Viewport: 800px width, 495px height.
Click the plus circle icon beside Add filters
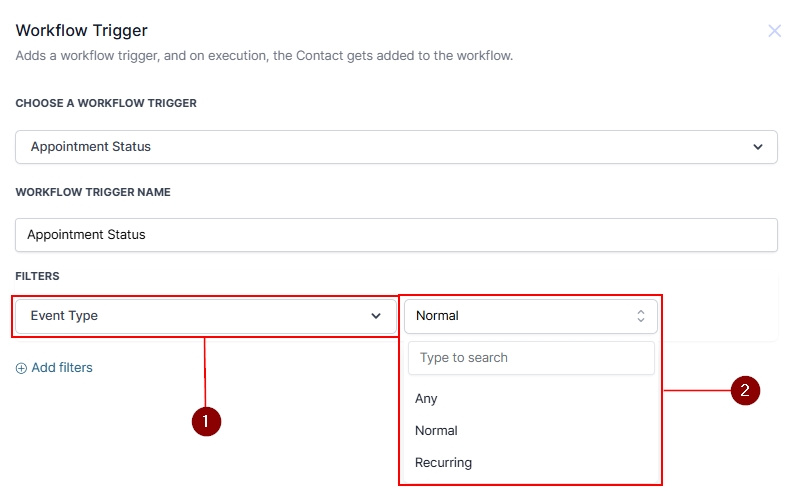22,368
